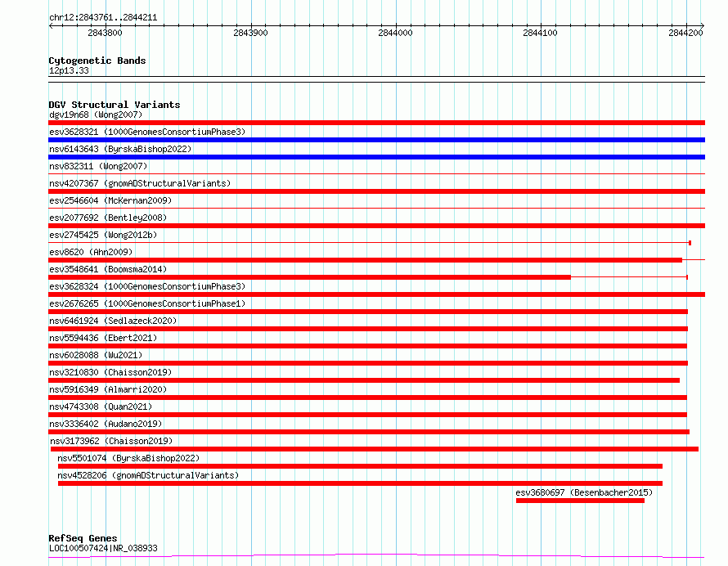Click the red bar under esv3680697
The width and height of the screenshot is (728, 566).
tap(580, 501)
